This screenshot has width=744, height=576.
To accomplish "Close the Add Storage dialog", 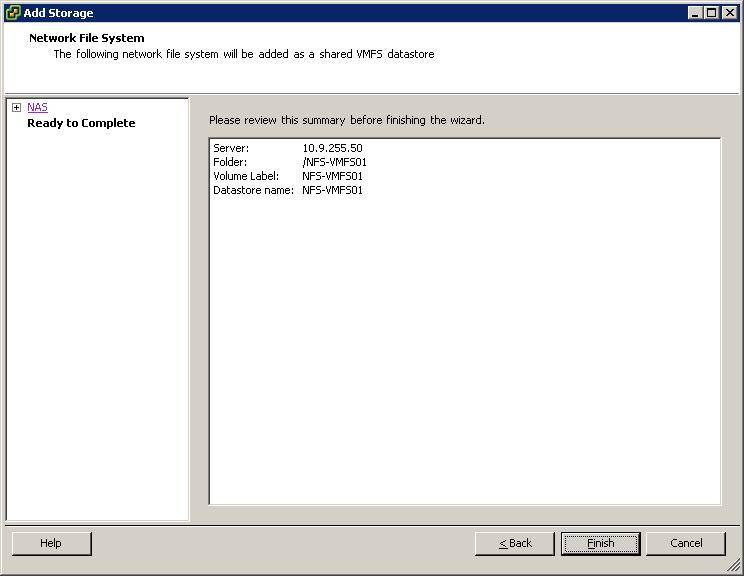I will coord(729,13).
